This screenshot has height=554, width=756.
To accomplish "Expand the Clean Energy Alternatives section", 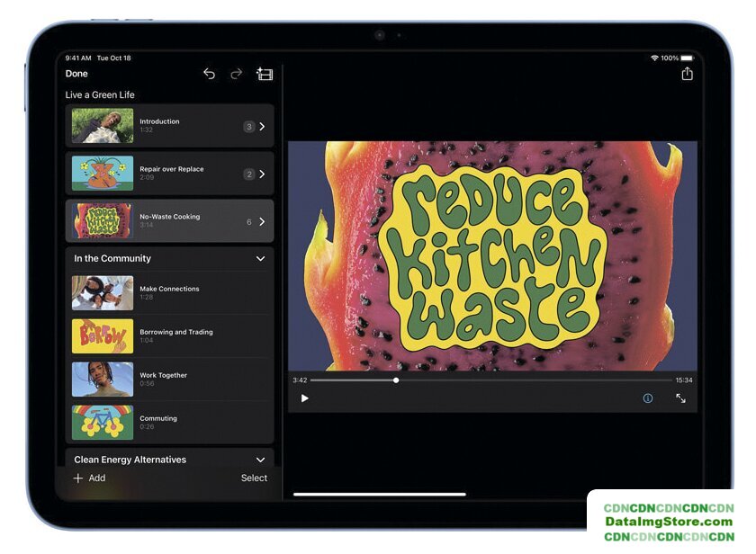I will 260,460.
